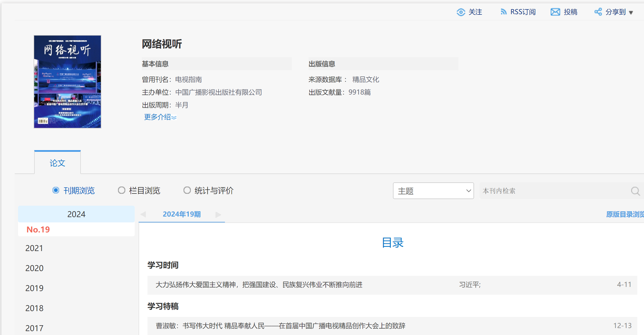Viewport: 644px width, 335px height.
Task: Click the eye icon to follow the journal
Action: tap(461, 12)
